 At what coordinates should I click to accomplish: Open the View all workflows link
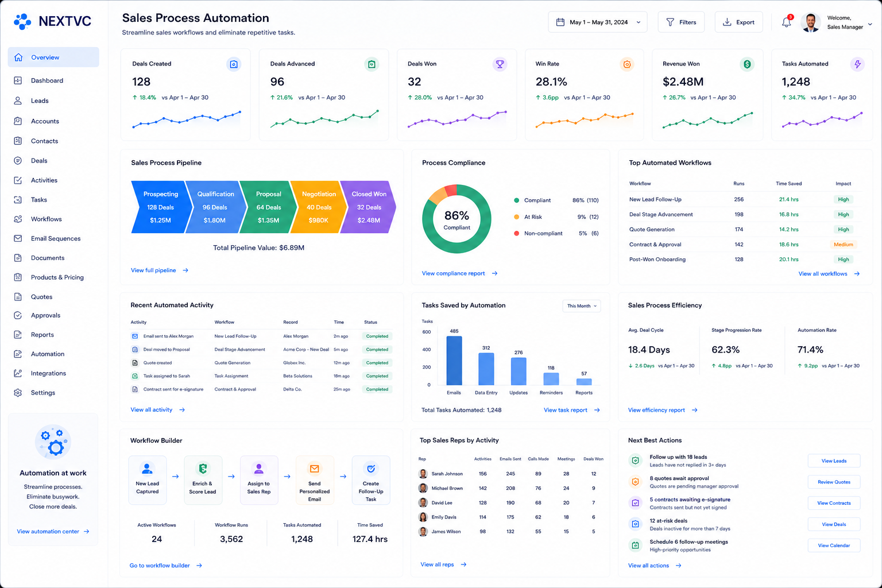(x=829, y=274)
